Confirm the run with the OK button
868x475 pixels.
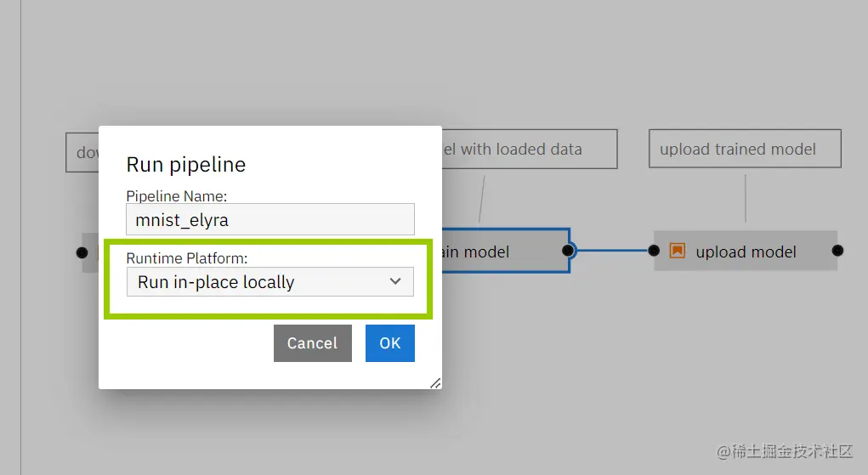389,343
